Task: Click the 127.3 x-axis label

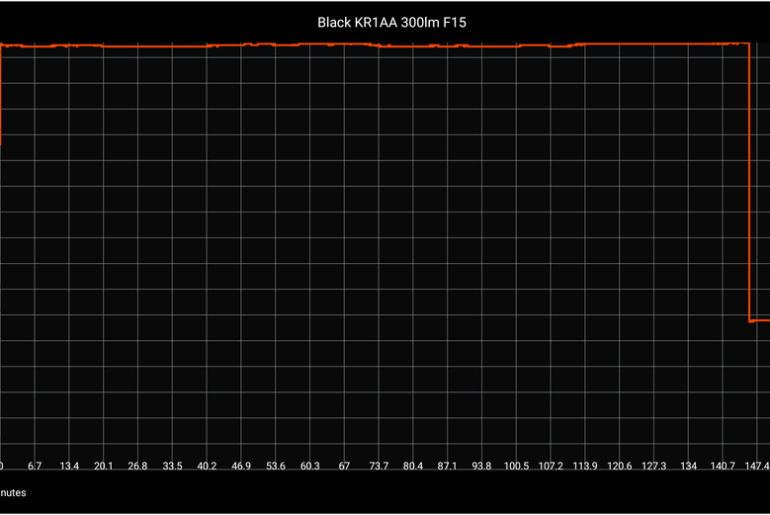Action: pos(654,466)
